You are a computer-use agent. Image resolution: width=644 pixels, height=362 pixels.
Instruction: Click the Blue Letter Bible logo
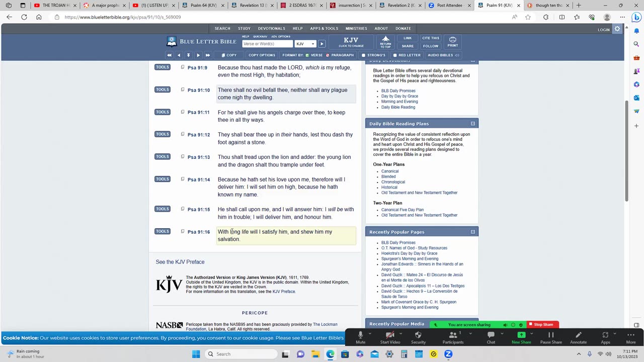click(x=201, y=41)
